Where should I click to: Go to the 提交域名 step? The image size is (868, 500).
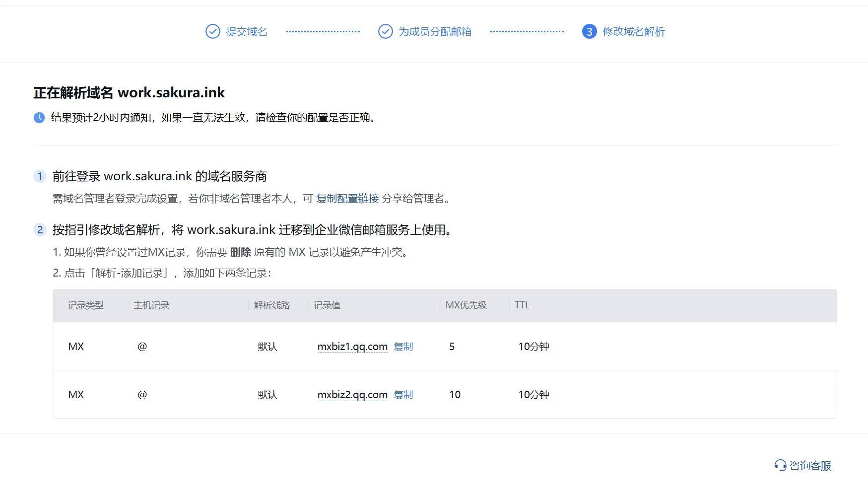(x=247, y=31)
